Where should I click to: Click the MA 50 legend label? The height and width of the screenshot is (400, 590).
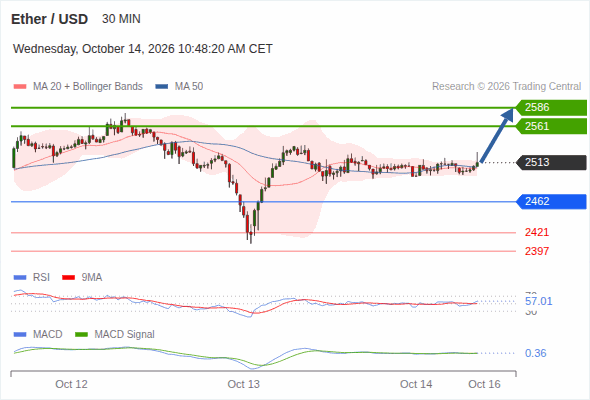[x=189, y=87]
